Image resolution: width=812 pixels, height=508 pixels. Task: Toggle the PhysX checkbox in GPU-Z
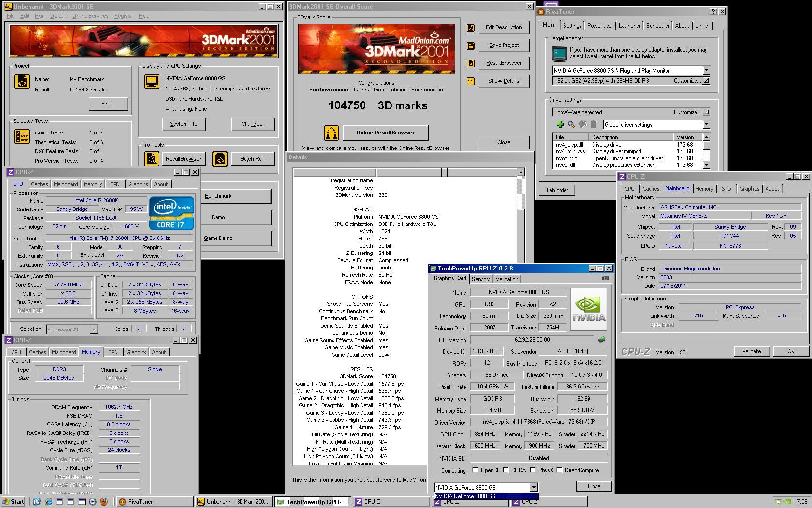pyautogui.click(x=533, y=470)
